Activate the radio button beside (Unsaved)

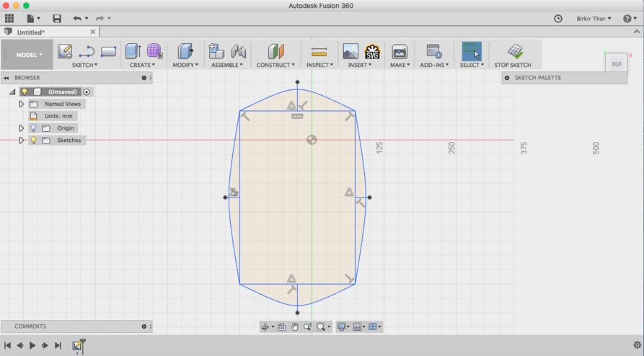(87, 92)
